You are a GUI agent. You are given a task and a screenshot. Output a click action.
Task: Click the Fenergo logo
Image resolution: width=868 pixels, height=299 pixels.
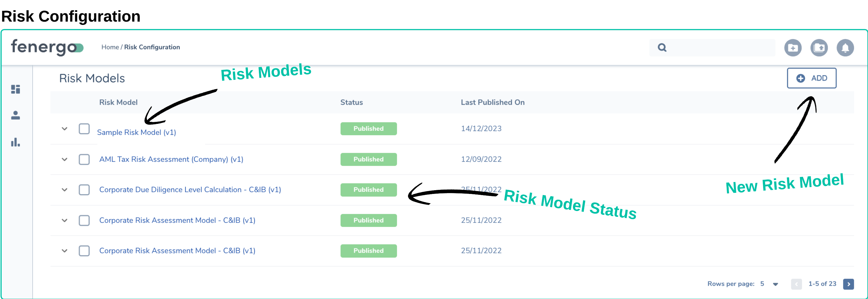pos(47,47)
